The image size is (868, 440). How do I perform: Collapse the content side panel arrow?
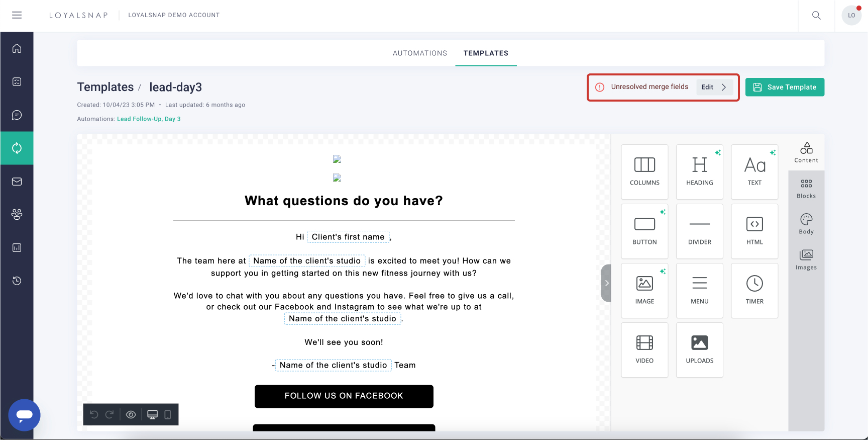tap(606, 283)
